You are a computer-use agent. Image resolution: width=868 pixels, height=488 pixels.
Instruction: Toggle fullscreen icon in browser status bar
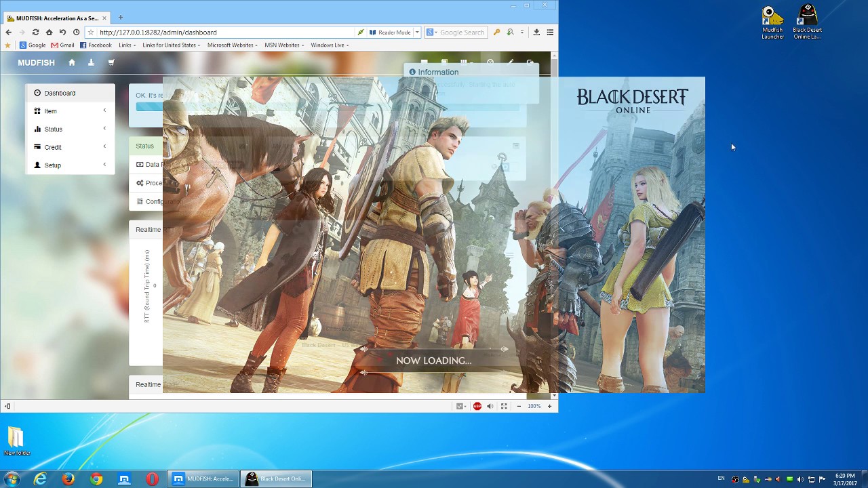[504, 406]
